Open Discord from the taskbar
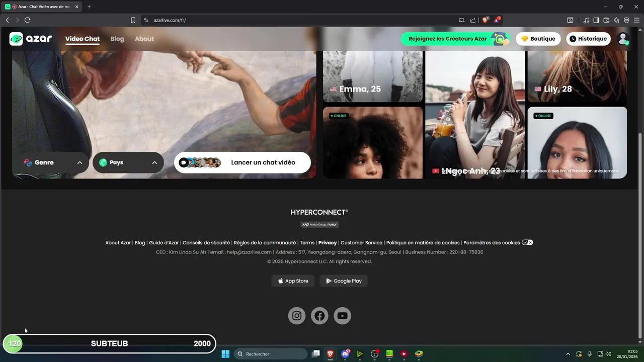 (x=345, y=354)
